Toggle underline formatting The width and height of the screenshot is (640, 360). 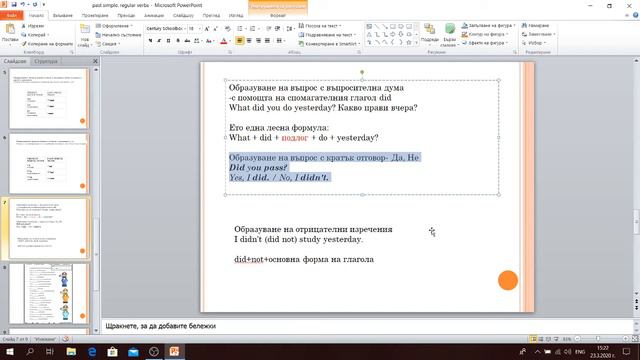168,41
